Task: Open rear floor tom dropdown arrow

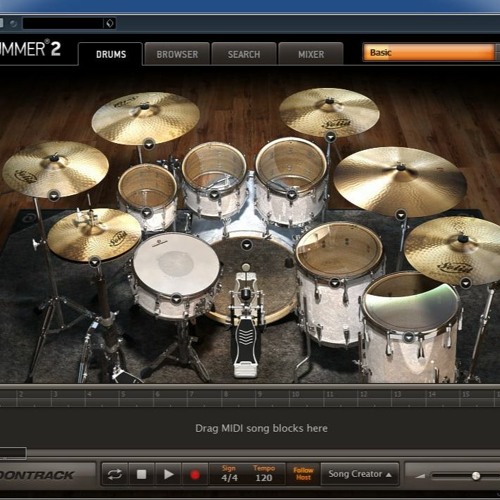Action: pos(334,283)
